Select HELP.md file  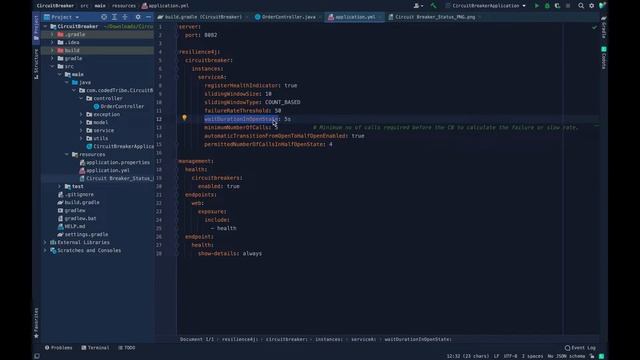pos(71,226)
